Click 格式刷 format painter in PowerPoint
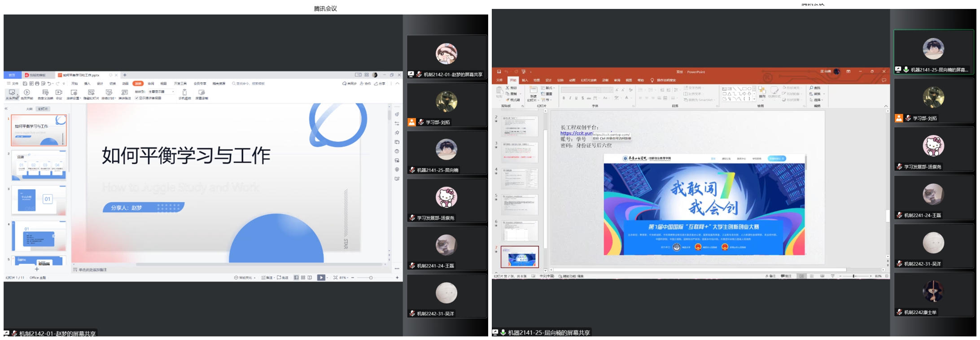The height and width of the screenshot is (340, 980). tap(513, 100)
